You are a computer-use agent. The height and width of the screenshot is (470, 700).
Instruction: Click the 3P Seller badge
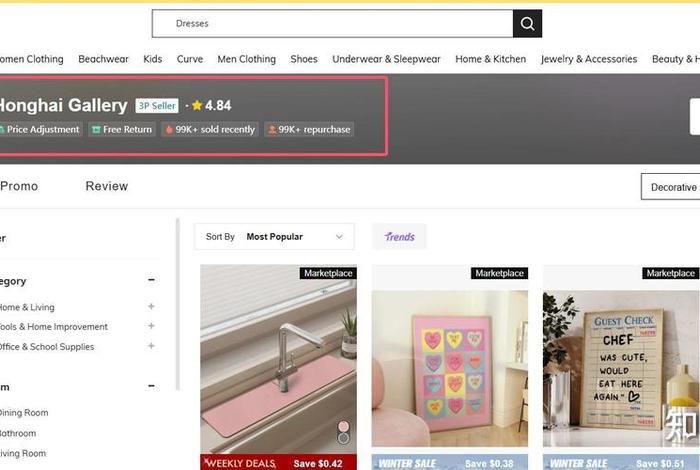click(x=157, y=105)
